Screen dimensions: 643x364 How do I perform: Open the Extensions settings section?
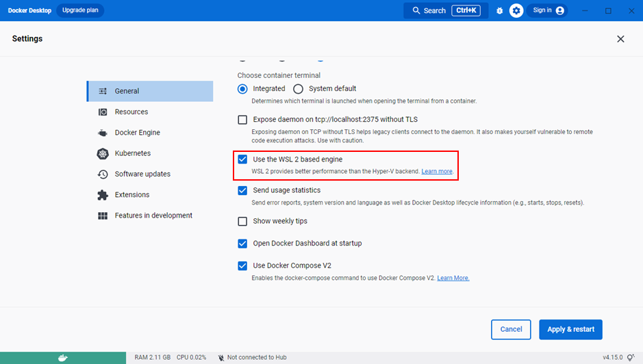150,195
